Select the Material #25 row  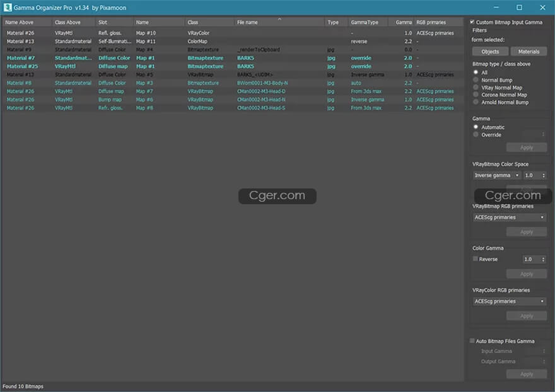point(233,66)
